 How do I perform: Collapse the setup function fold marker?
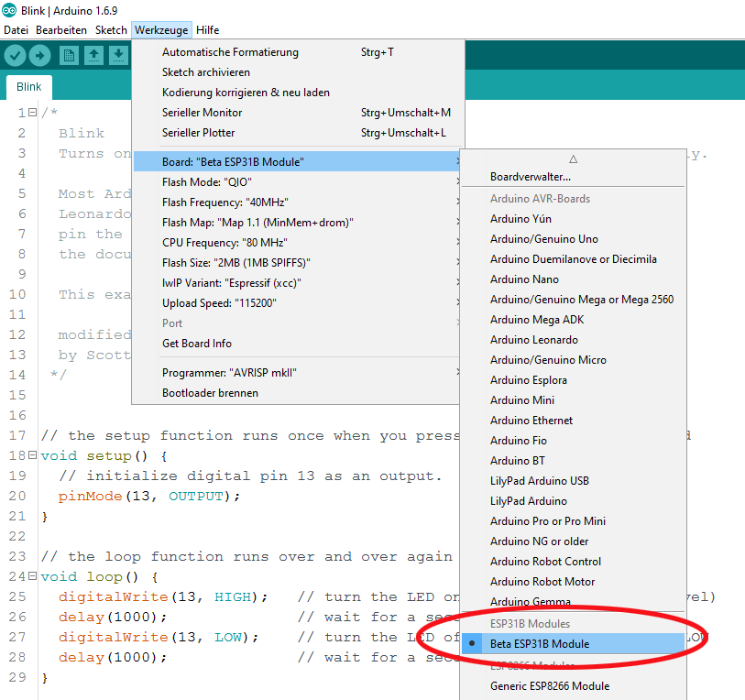[32, 455]
